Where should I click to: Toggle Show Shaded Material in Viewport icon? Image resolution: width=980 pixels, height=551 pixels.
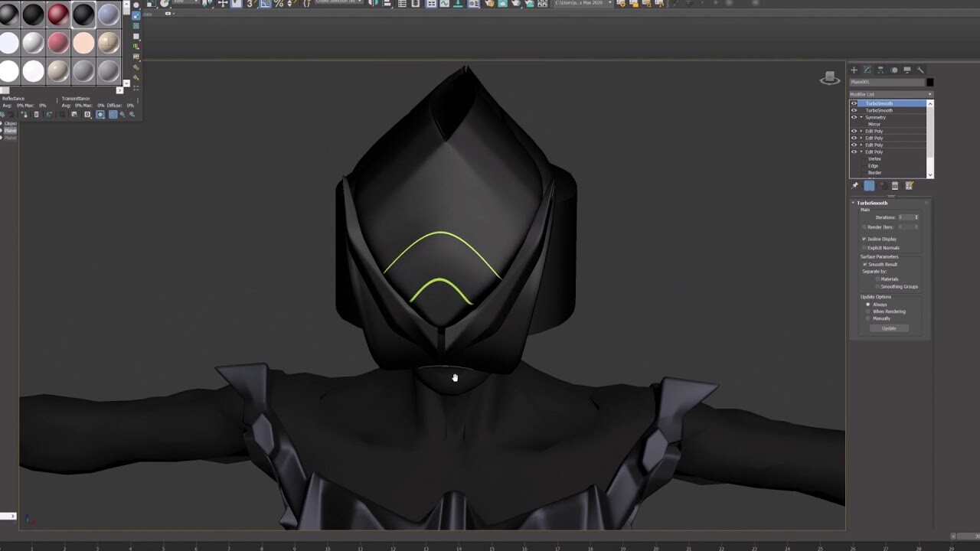pyautogui.click(x=100, y=114)
